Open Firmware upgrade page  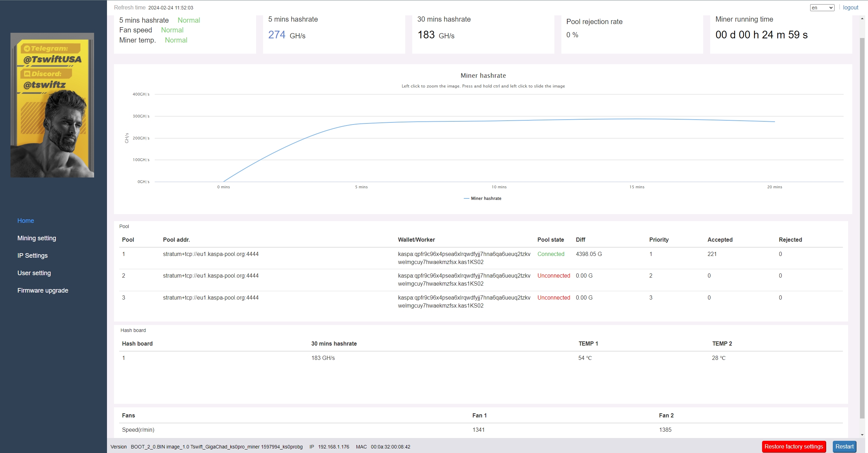43,290
